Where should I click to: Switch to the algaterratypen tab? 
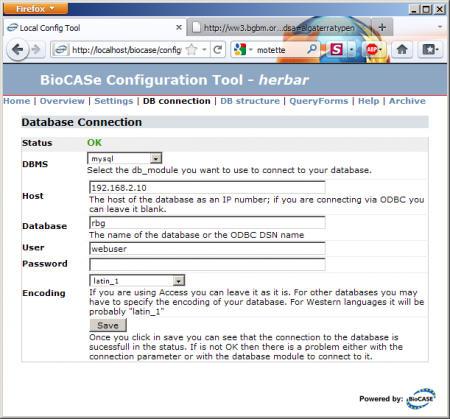tap(279, 28)
